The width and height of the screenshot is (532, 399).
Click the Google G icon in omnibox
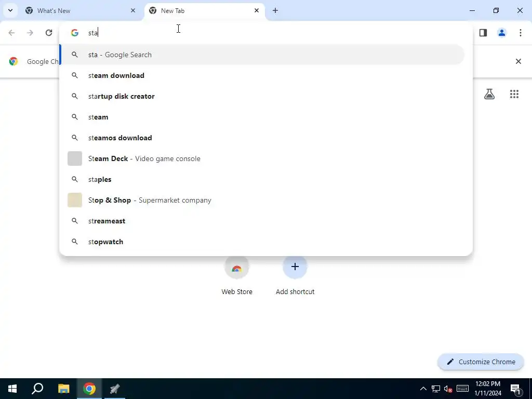(75, 33)
